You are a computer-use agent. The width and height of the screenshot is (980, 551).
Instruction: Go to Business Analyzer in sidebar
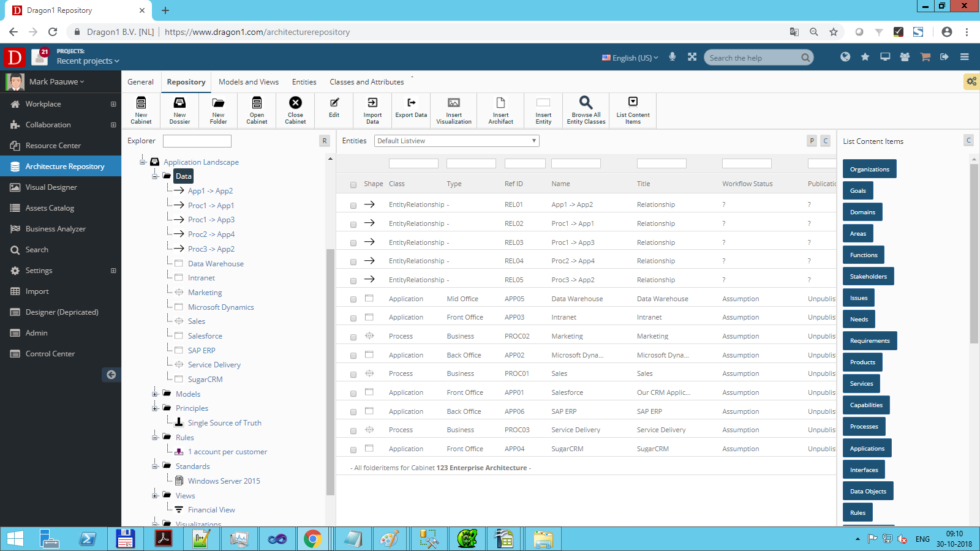(x=61, y=229)
